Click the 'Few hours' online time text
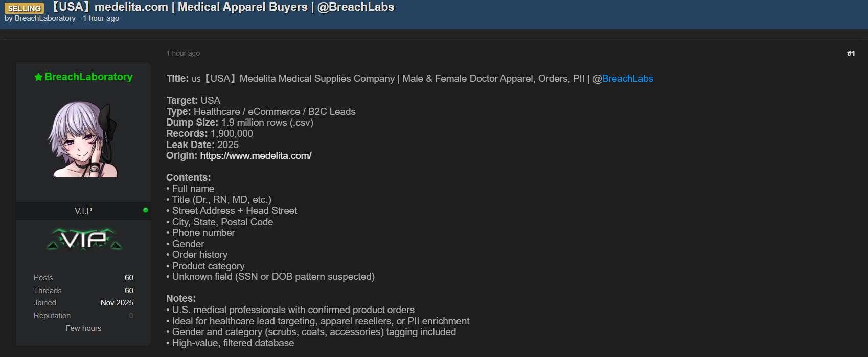The width and height of the screenshot is (868, 357). point(83,328)
